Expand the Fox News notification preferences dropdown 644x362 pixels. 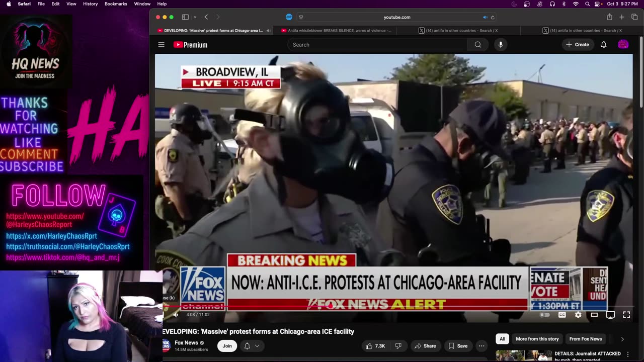click(252, 346)
